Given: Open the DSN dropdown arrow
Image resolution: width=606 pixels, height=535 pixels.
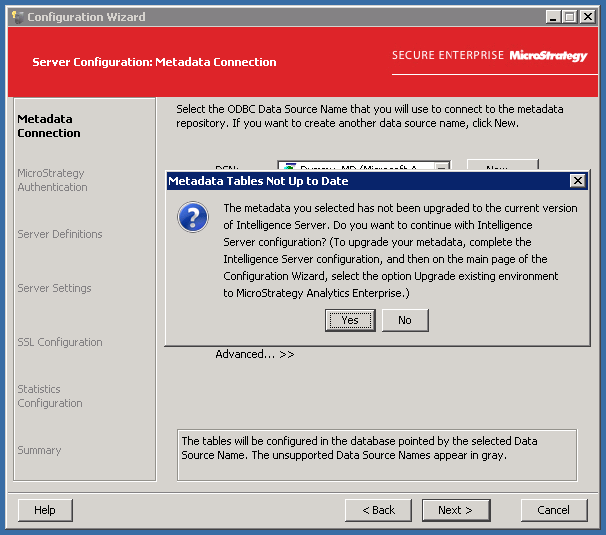Looking at the screenshot, I should pyautogui.click(x=441, y=167).
